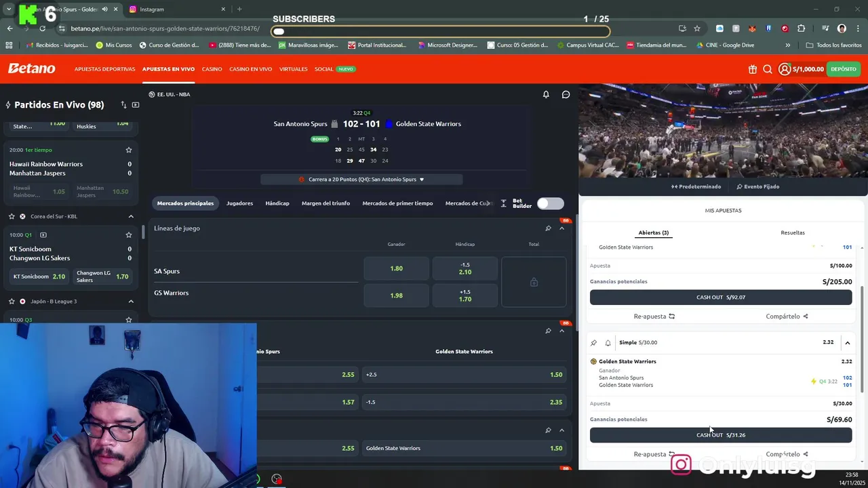The image size is (868, 488).
Task: Open the Casino menu item
Action: click(212, 69)
